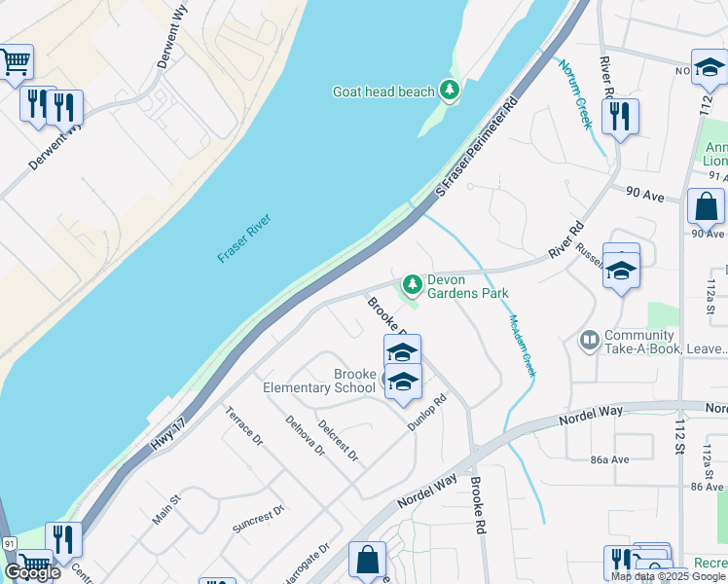The width and height of the screenshot is (728, 584).
Task: Open the map data copyright notice
Action: (x=669, y=576)
